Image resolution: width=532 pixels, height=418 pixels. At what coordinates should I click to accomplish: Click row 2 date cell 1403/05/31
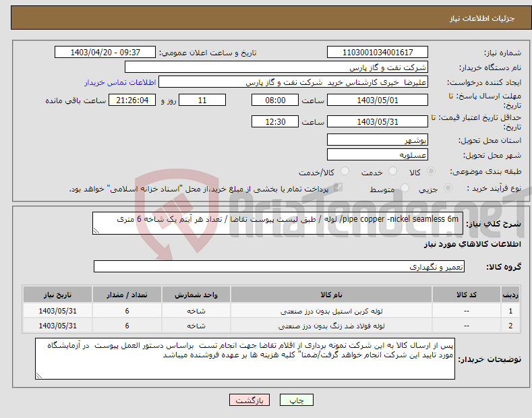tap(57, 326)
